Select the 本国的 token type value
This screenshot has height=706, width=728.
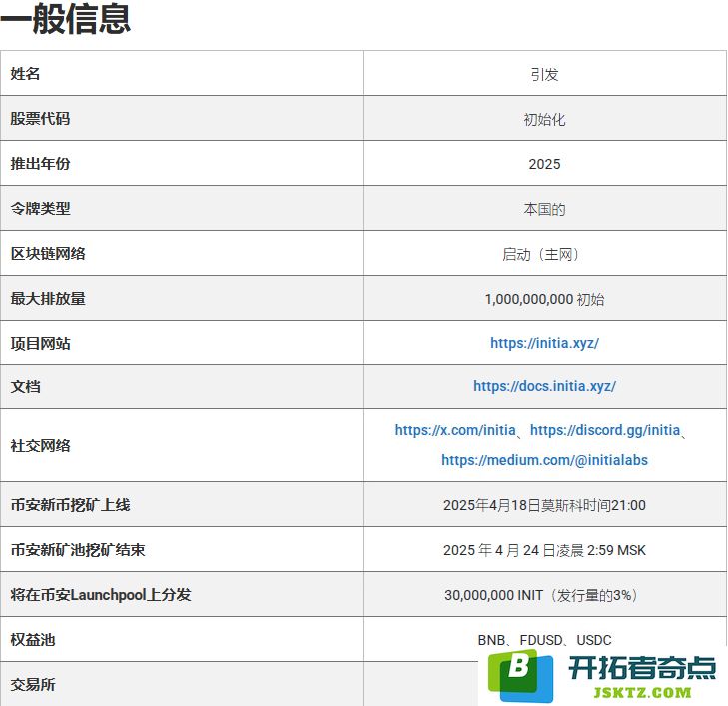point(544,209)
